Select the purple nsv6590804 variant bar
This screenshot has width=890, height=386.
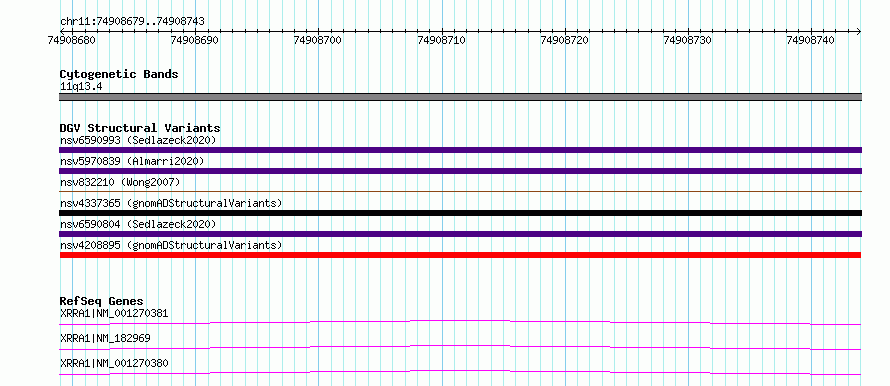pos(460,234)
